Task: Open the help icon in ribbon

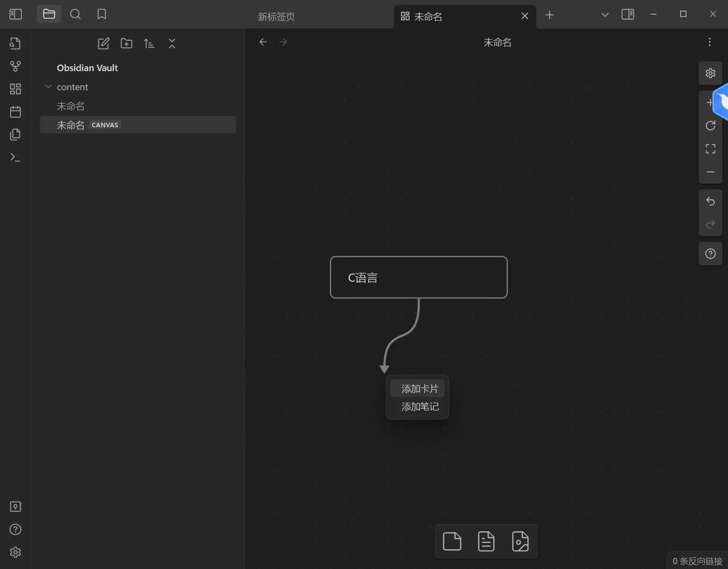Action: pos(15,529)
